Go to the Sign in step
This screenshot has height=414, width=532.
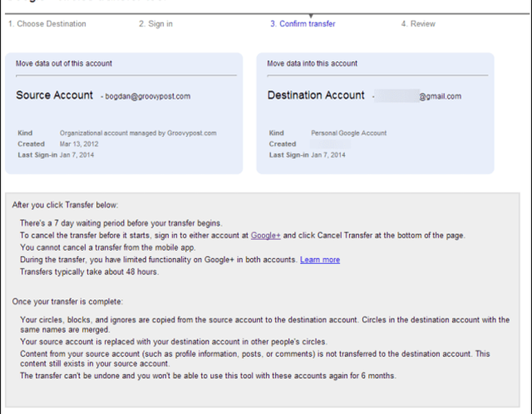click(155, 24)
